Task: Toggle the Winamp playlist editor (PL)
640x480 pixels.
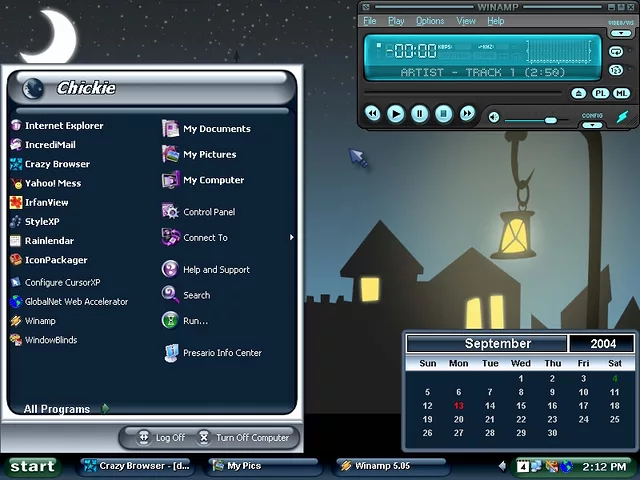Action: [x=600, y=93]
